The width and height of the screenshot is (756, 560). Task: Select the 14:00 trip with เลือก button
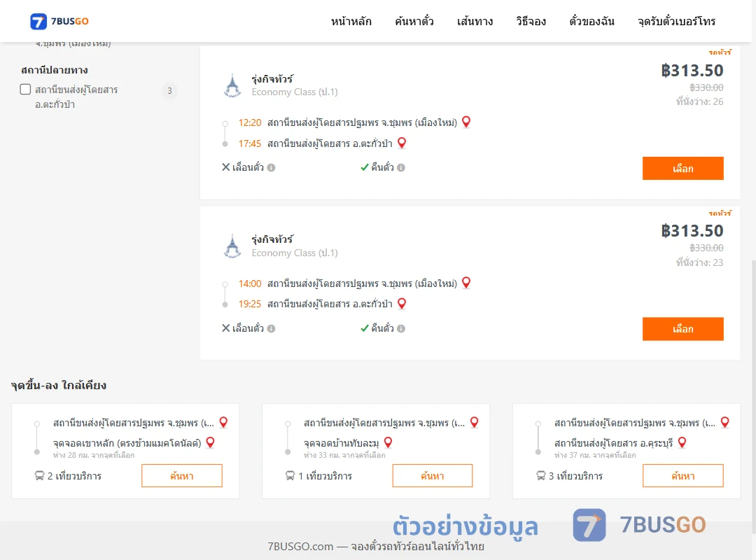point(682,329)
